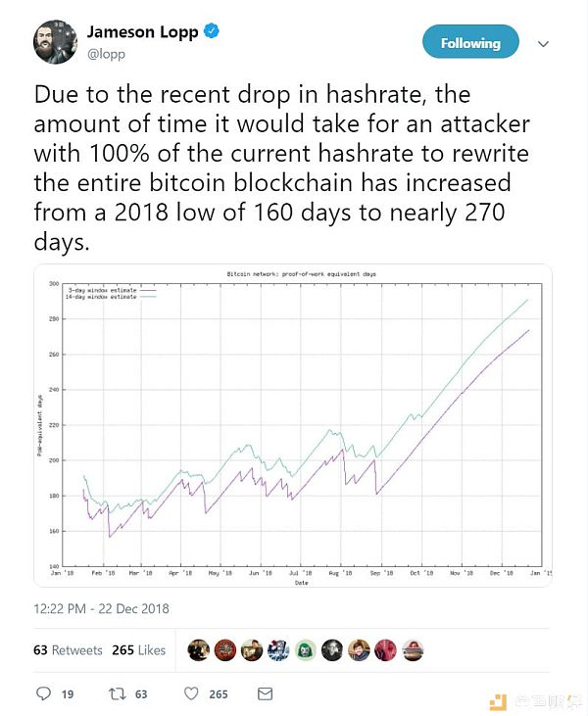Screen dimensions: 588x716
Task: Open the last liker's avatar in the row
Action: [413, 649]
